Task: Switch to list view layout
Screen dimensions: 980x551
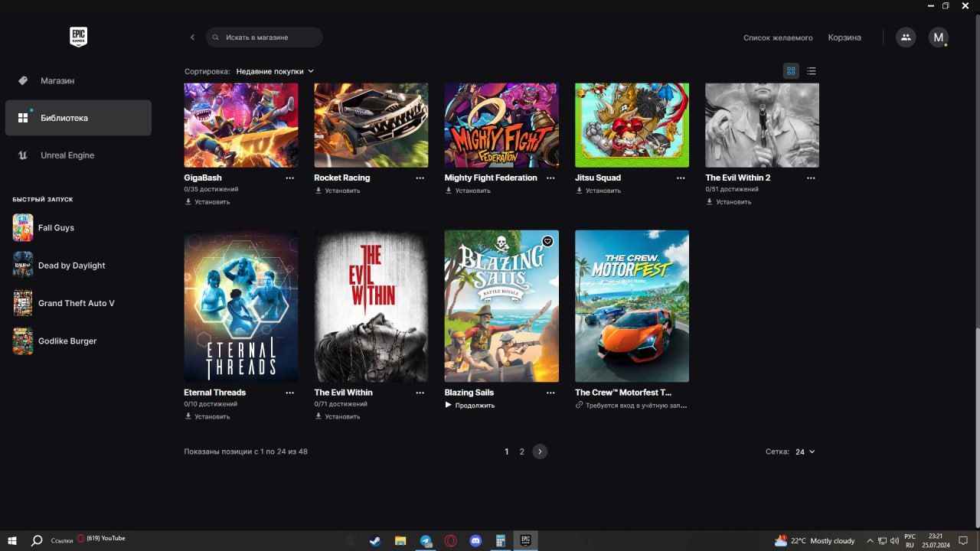Action: click(812, 71)
